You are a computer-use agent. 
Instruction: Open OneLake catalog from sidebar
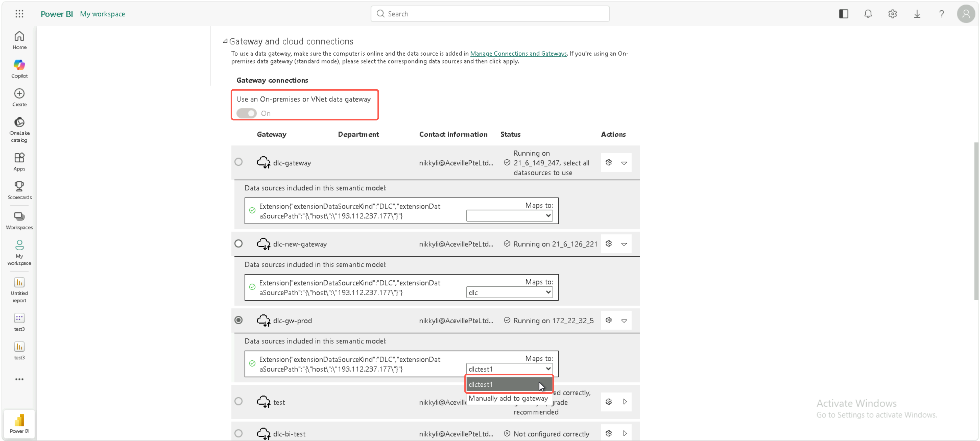coord(19,130)
